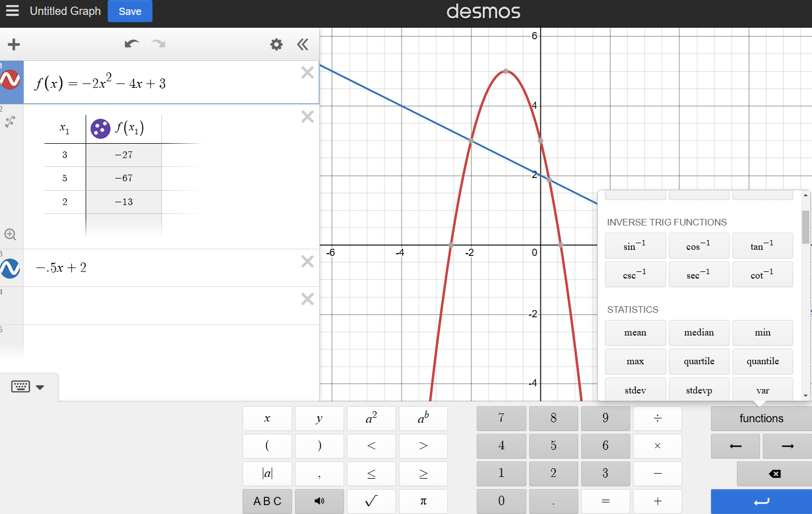Click the undo arrow
The height and width of the screenshot is (514, 812).
(x=131, y=44)
